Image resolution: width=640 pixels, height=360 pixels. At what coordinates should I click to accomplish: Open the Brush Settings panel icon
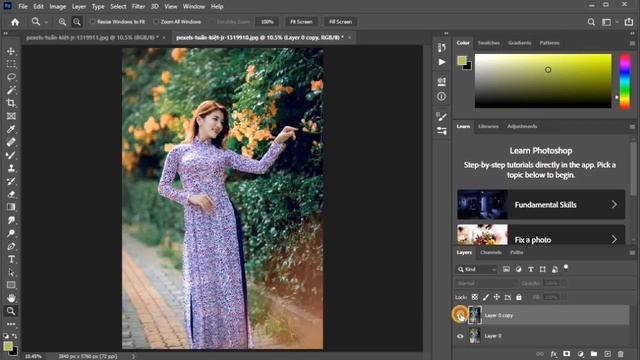tap(442, 116)
